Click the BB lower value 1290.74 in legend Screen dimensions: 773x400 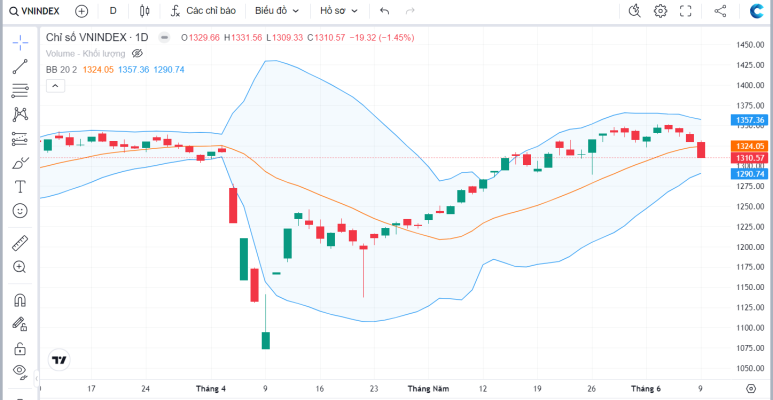(x=169, y=70)
